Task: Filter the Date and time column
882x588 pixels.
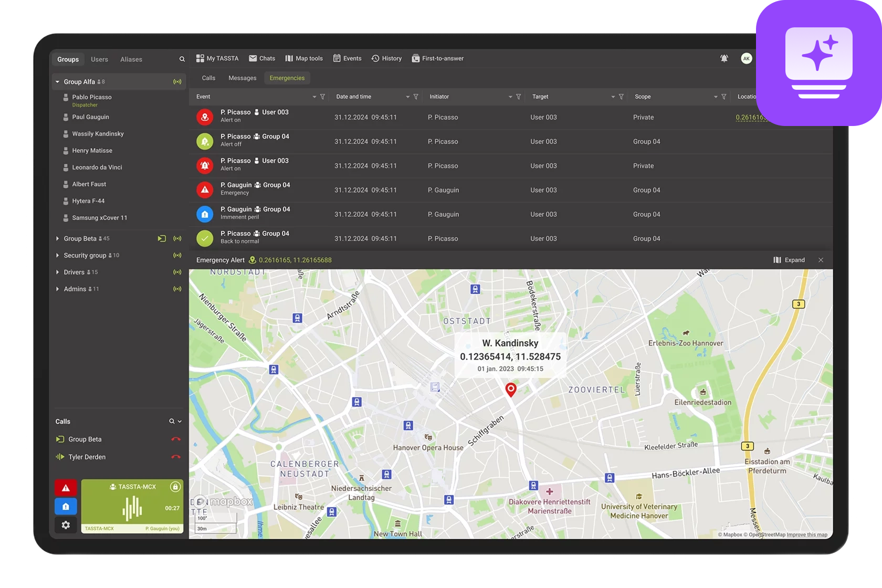Action: click(x=416, y=97)
